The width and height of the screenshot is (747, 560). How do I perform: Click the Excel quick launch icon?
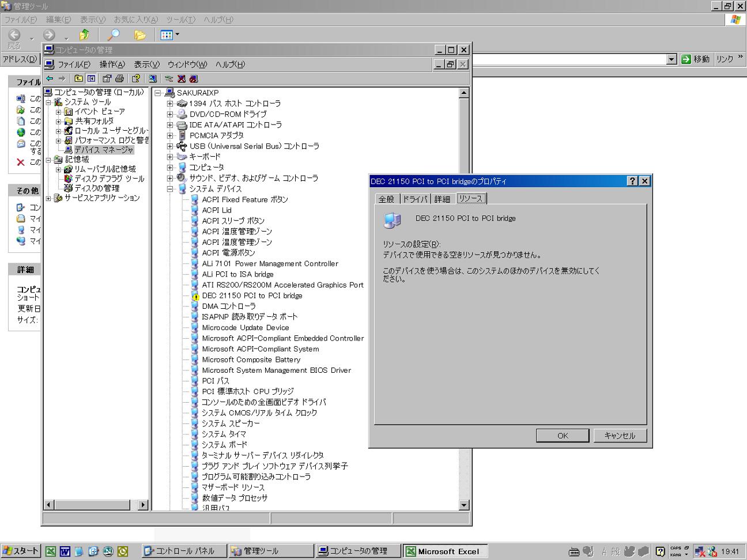click(x=51, y=551)
